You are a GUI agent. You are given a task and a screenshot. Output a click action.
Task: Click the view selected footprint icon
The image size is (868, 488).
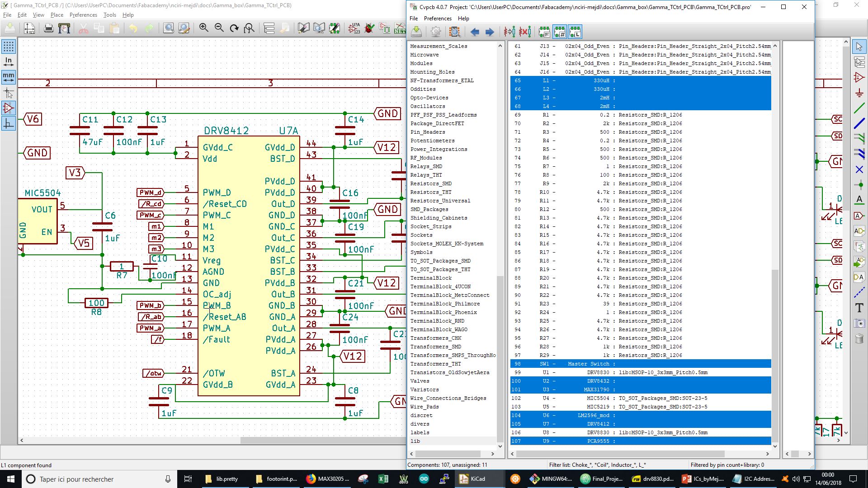tap(455, 32)
